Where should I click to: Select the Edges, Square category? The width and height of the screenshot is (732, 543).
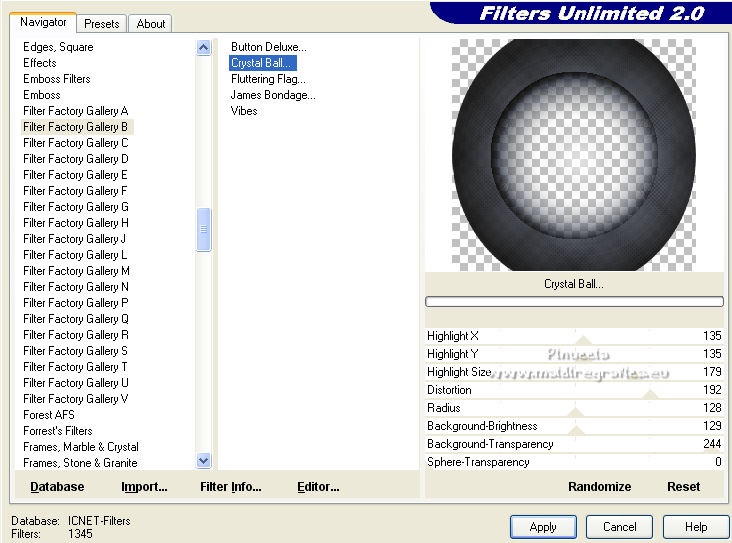point(58,47)
